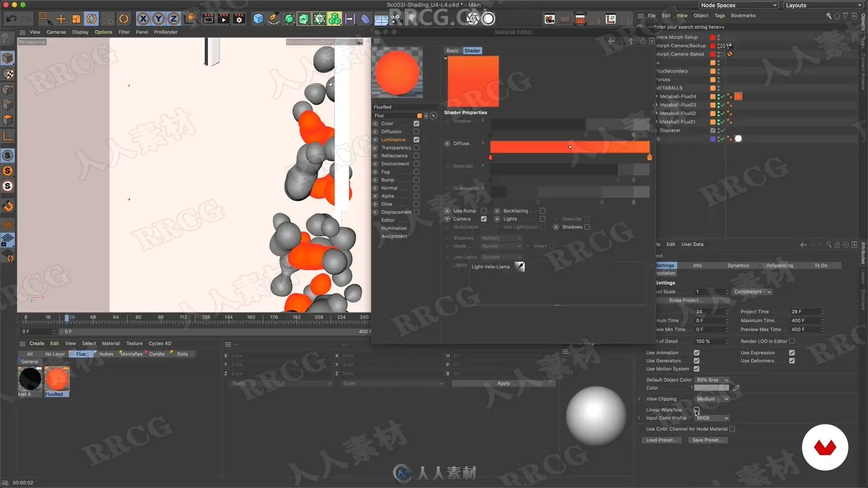Activate the Rotate tool
Viewport: 868px width, 488px height.
click(92, 19)
